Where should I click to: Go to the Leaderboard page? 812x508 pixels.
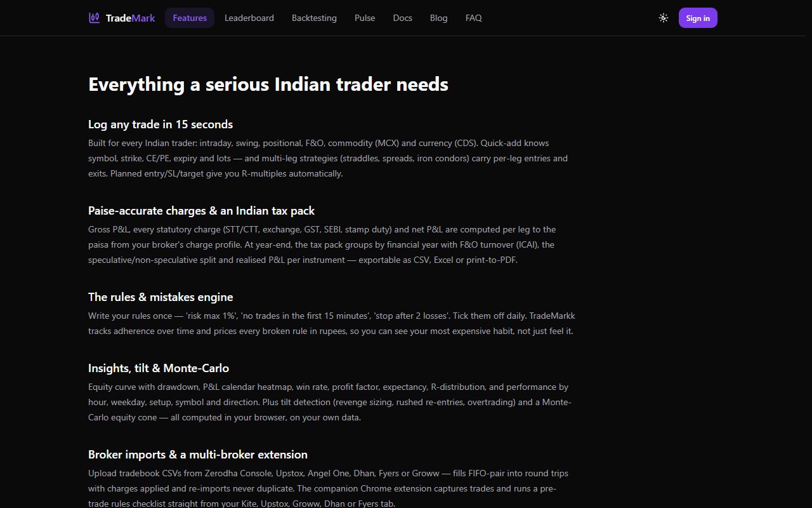pos(249,18)
